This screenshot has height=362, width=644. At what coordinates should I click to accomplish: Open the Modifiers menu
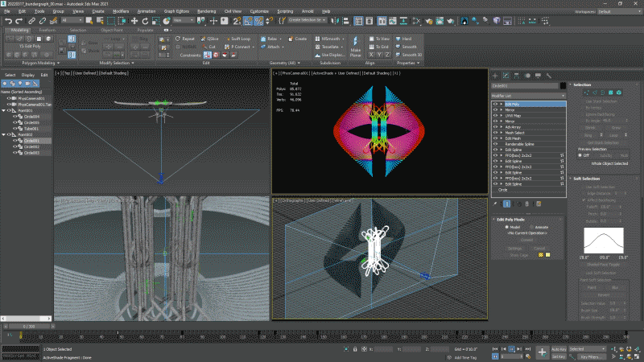[121, 11]
